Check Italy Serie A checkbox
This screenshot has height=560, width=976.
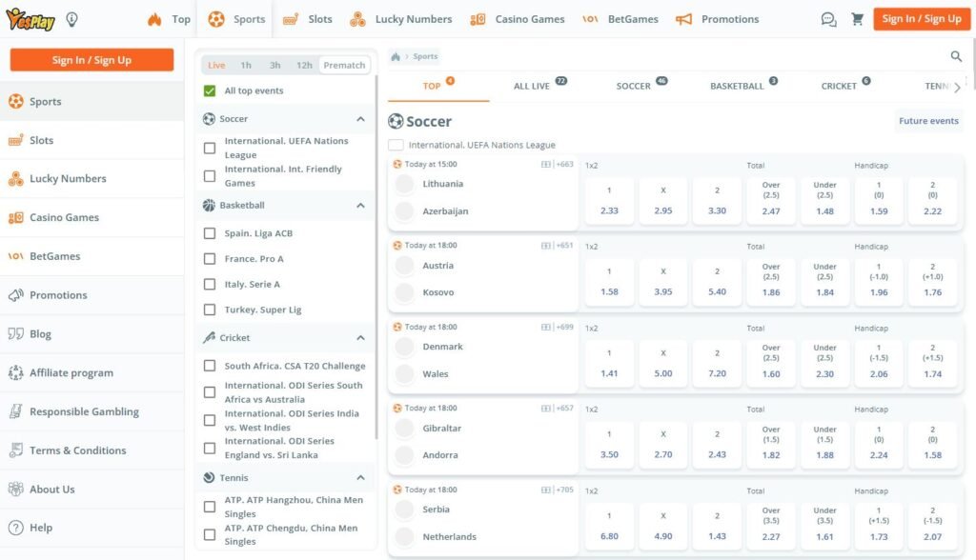pyautogui.click(x=210, y=285)
